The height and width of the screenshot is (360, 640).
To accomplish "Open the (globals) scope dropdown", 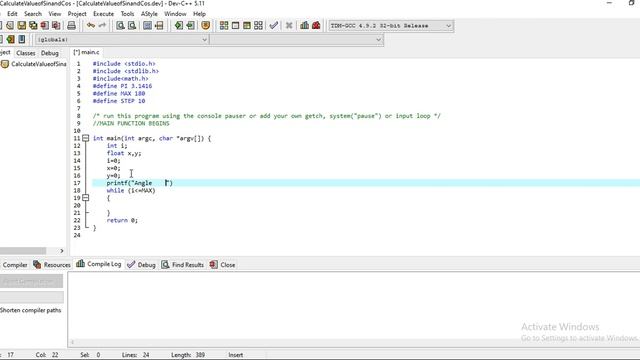I will pyautogui.click(x=122, y=40).
